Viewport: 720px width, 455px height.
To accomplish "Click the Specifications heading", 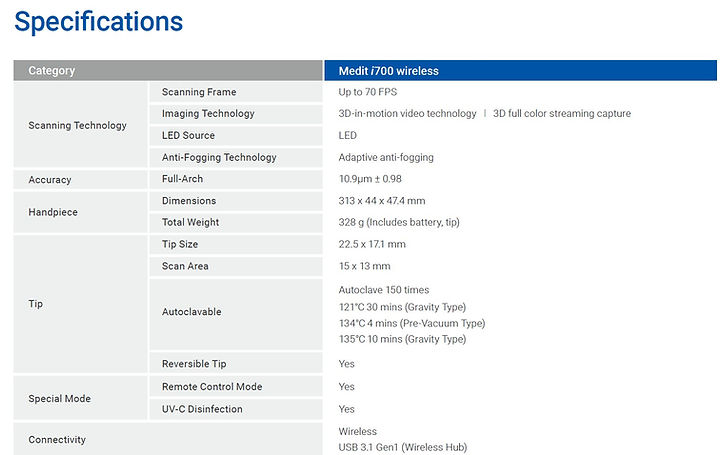I will pyautogui.click(x=99, y=22).
